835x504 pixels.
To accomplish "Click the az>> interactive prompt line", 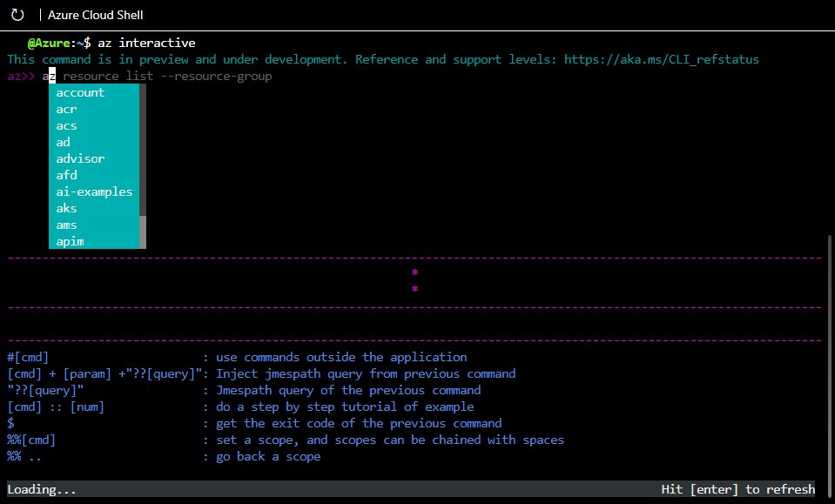I will point(21,76).
